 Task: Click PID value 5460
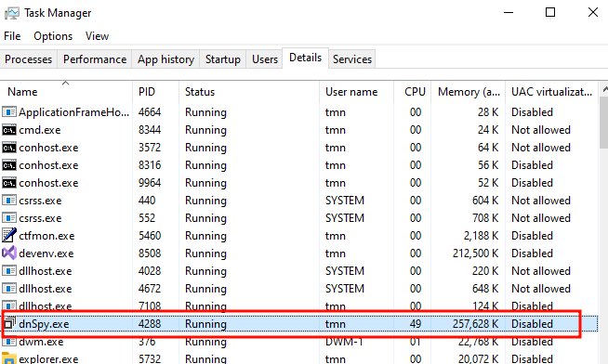tap(150, 236)
